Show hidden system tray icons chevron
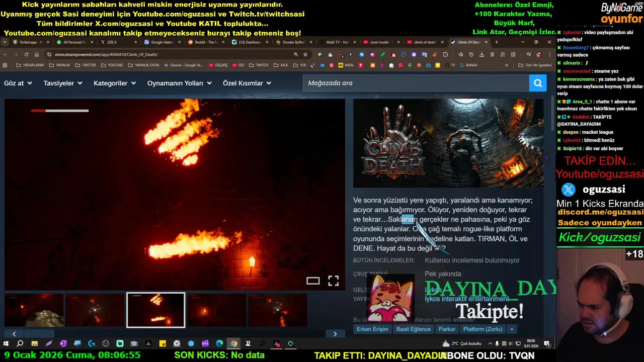The width and height of the screenshot is (644, 362). click(490, 343)
